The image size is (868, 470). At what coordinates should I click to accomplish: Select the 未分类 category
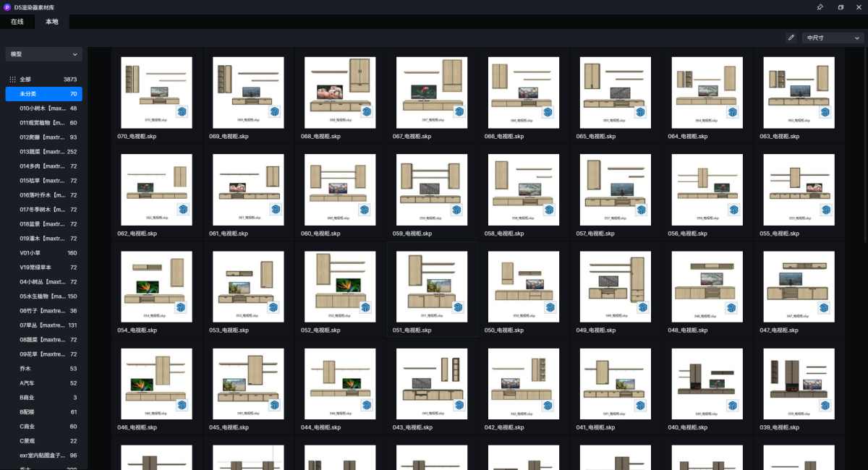pos(43,94)
